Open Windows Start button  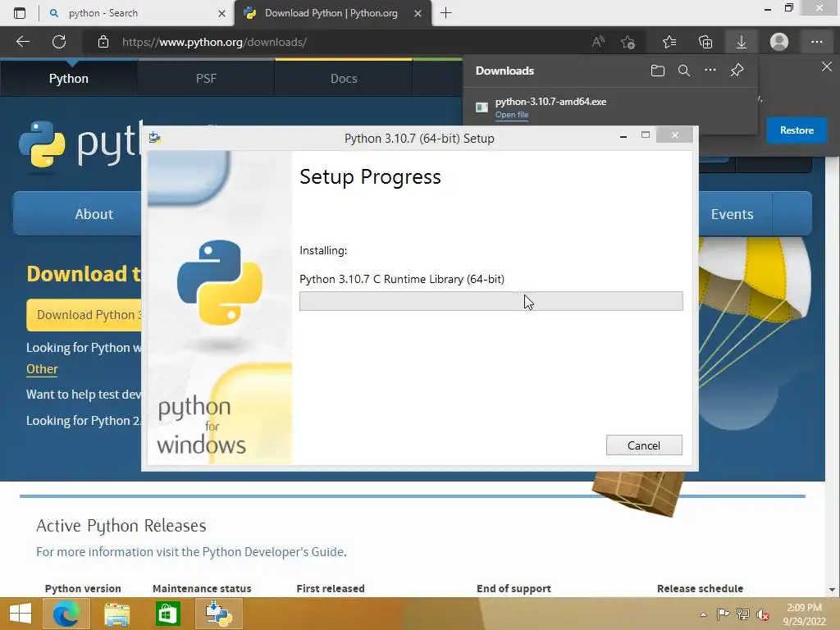click(21, 614)
